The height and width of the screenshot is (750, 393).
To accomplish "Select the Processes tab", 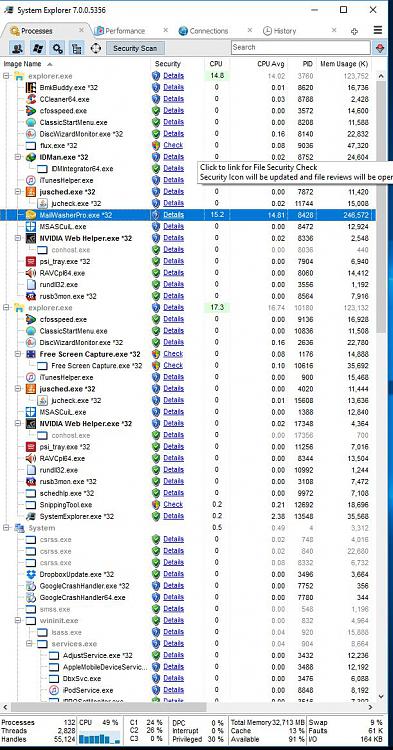I will pyautogui.click(x=37, y=31).
